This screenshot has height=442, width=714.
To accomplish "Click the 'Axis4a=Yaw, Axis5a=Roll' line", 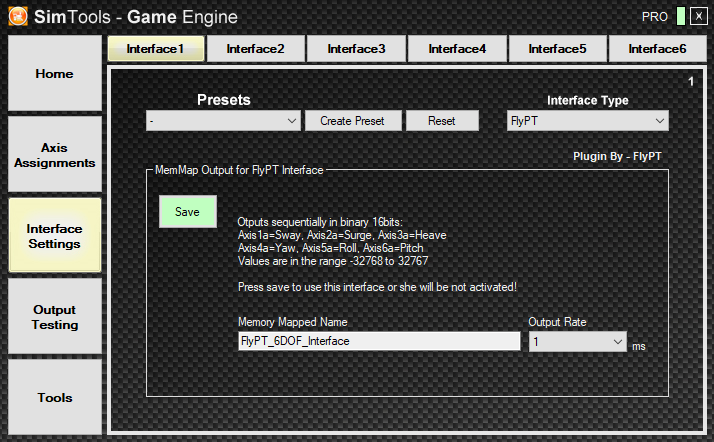I will pos(331,248).
